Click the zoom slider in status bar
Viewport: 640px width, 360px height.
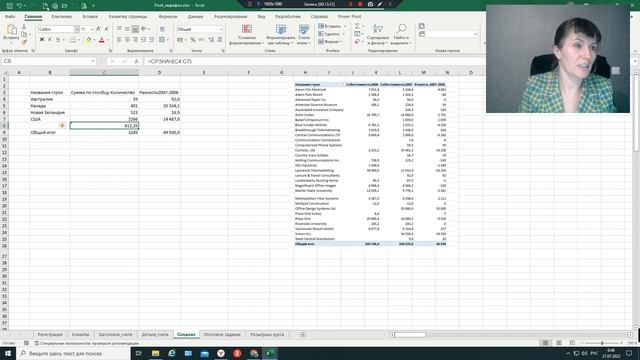pos(602,343)
